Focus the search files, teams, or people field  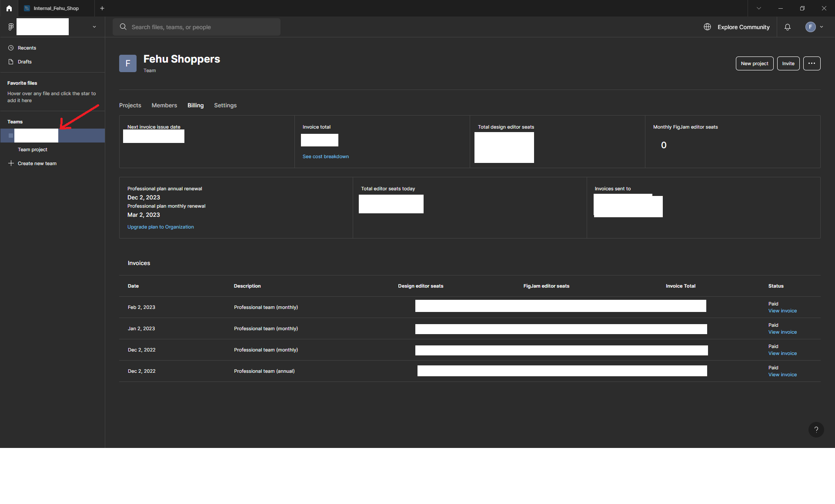click(197, 27)
